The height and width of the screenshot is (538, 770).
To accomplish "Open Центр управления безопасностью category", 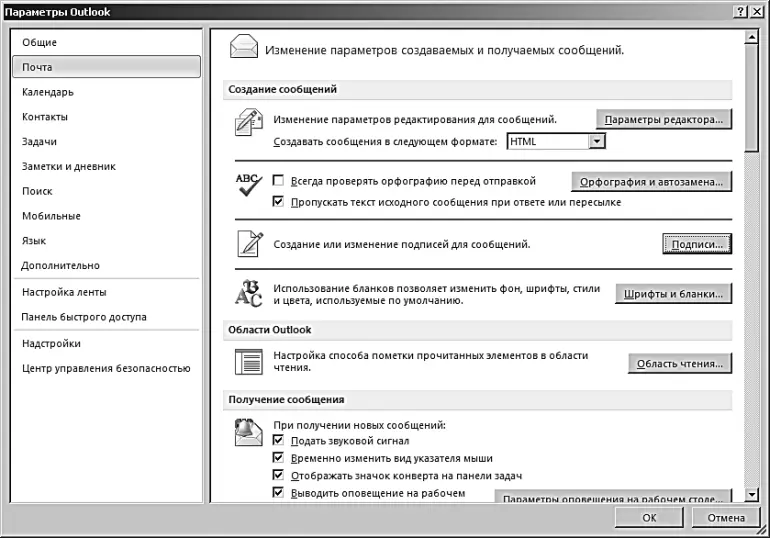I will tap(106, 368).
